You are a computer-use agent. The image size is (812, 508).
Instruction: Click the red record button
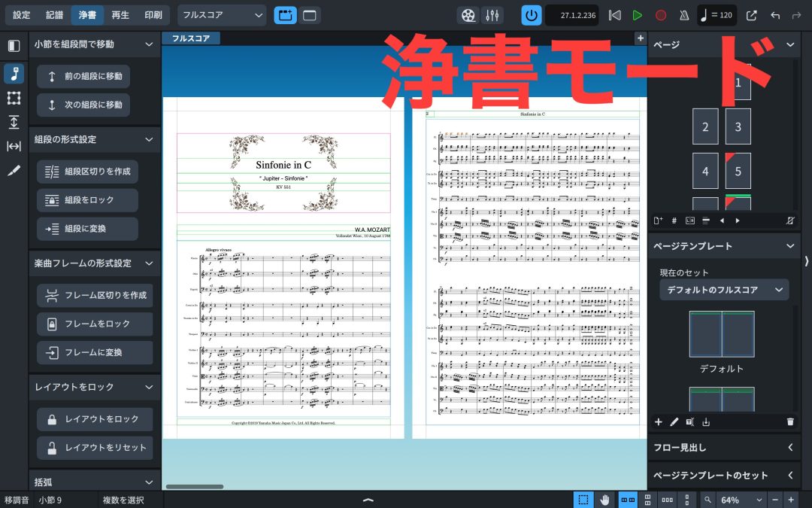click(x=661, y=16)
